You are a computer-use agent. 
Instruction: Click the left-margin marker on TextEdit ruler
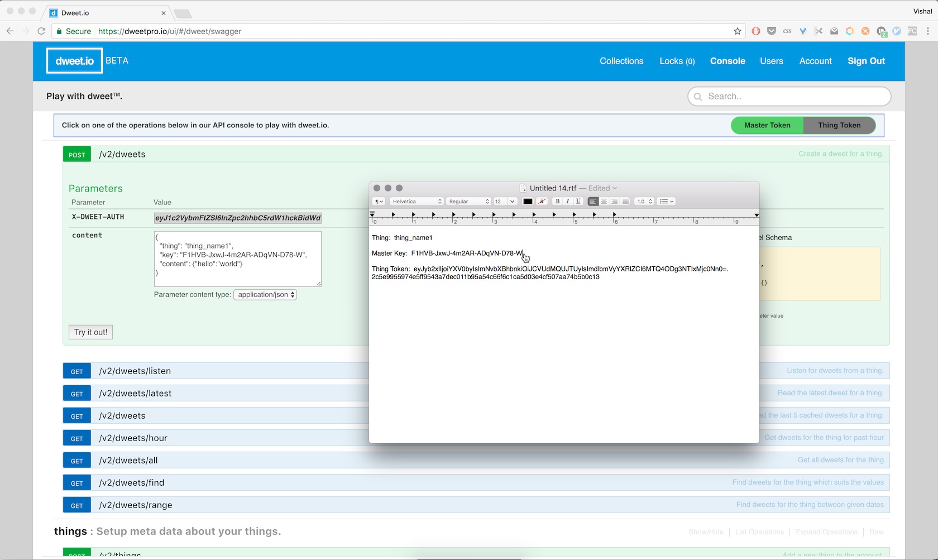372,214
